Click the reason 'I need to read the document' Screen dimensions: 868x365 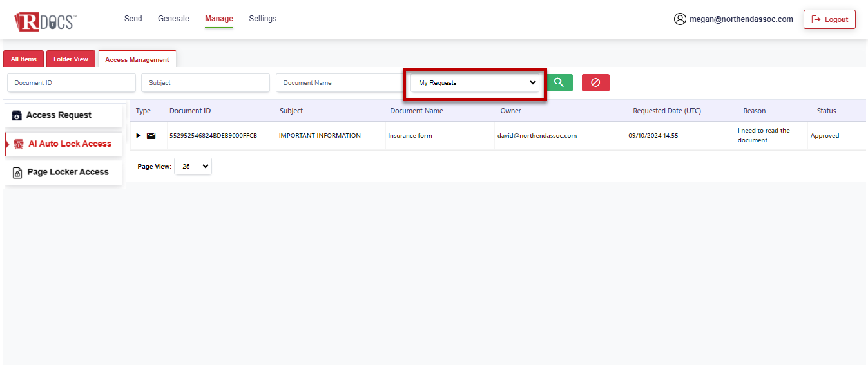click(x=764, y=135)
